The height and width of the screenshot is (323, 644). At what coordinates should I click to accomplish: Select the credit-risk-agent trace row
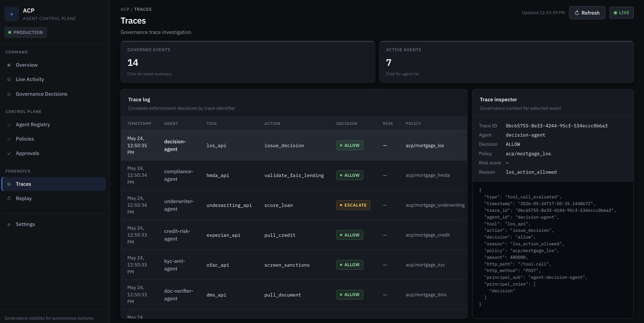pos(294,235)
